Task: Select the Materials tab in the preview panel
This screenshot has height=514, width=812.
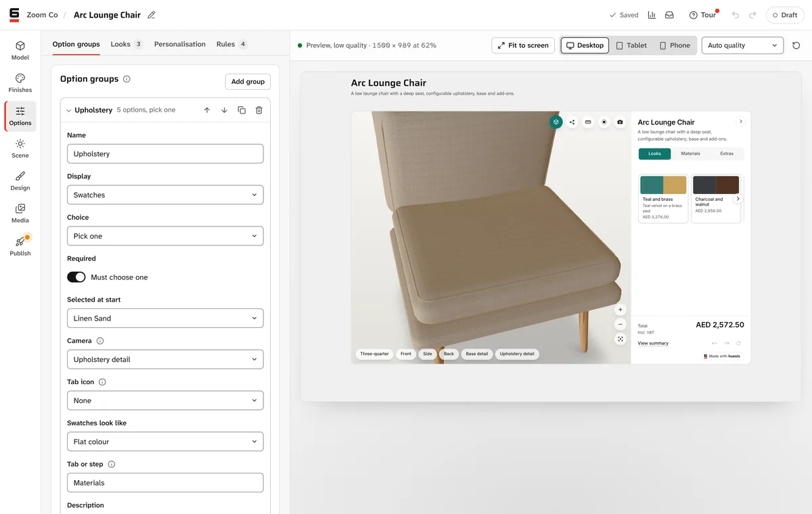Action: [x=691, y=154]
